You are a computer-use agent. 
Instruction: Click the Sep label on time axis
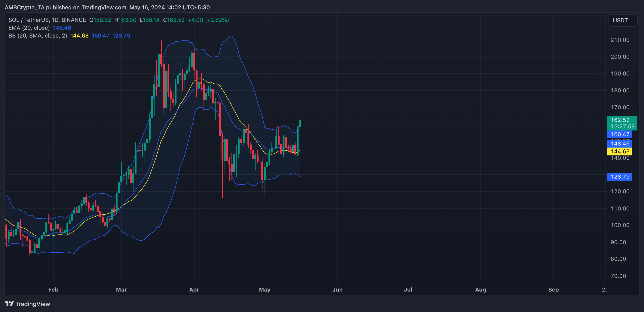(x=553, y=290)
